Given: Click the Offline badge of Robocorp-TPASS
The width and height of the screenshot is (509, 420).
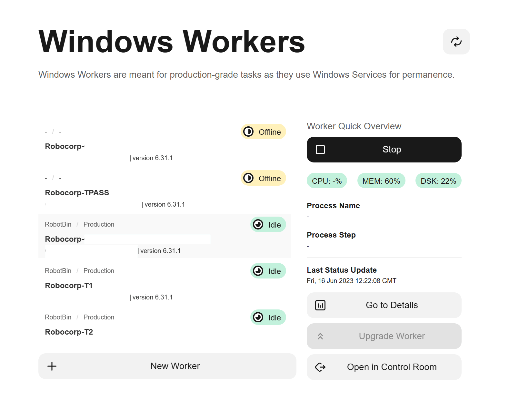Looking at the screenshot, I should point(263,178).
